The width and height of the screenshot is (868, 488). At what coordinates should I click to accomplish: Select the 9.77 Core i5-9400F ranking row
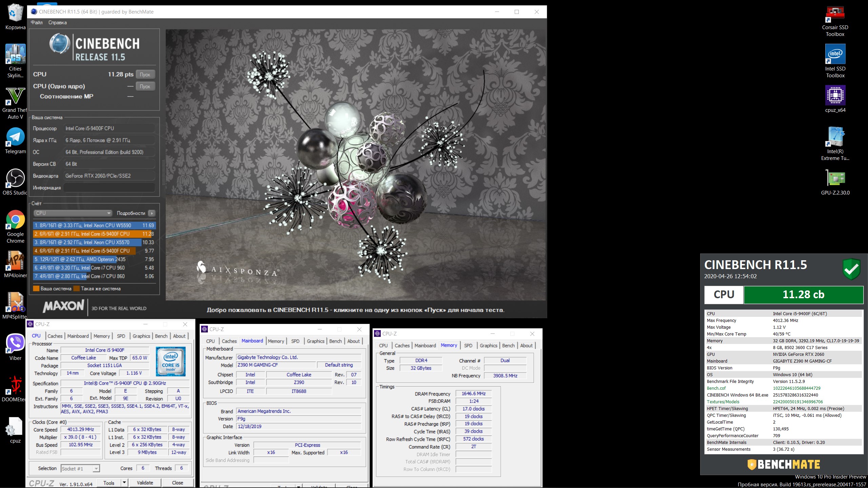click(x=94, y=251)
